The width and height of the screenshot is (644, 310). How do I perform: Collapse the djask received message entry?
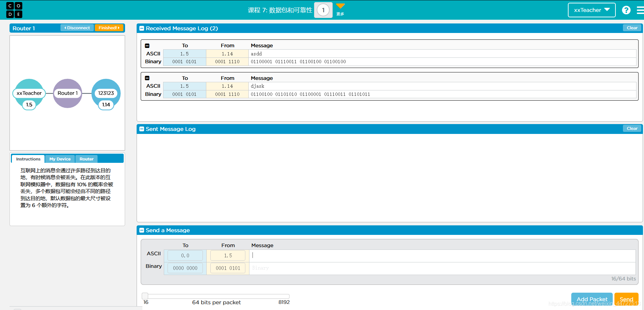tap(147, 78)
